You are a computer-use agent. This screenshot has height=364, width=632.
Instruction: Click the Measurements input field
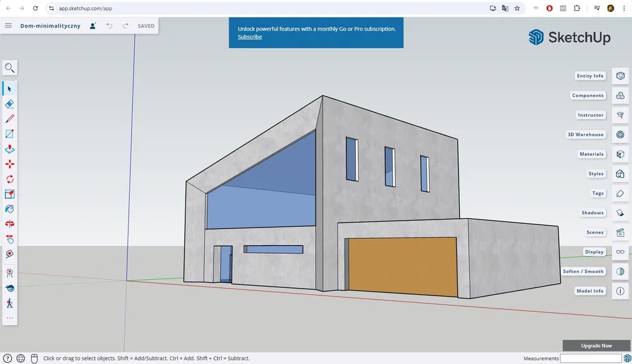coord(591,358)
